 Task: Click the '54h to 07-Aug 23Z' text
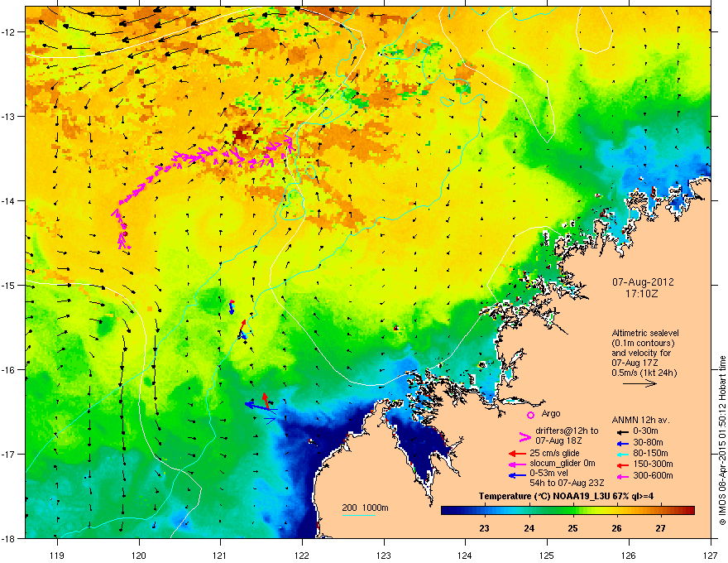(567, 483)
